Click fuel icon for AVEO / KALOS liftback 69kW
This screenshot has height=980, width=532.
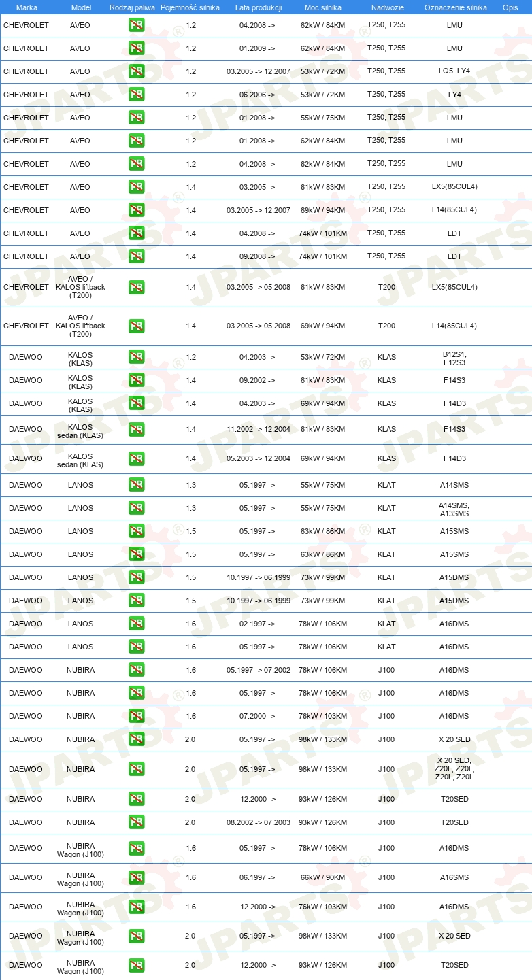(x=136, y=326)
